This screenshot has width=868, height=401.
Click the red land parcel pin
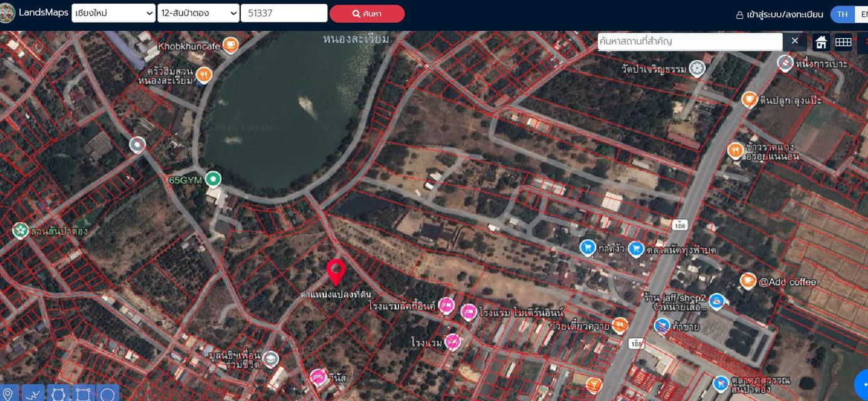[x=336, y=273]
